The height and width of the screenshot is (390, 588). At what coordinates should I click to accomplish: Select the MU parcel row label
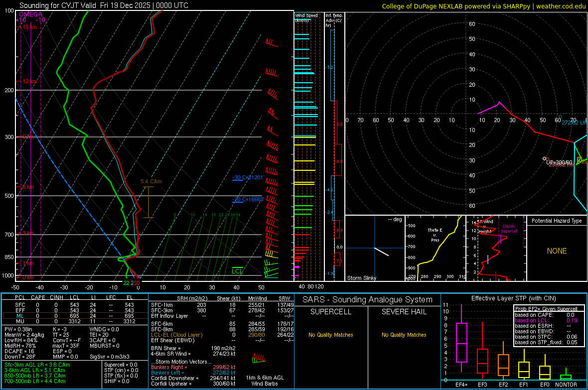20,321
